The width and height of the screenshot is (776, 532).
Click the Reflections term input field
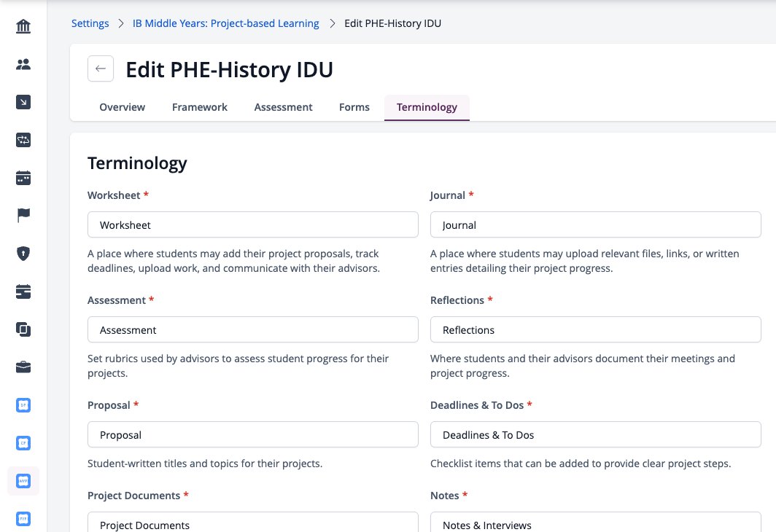coord(595,330)
